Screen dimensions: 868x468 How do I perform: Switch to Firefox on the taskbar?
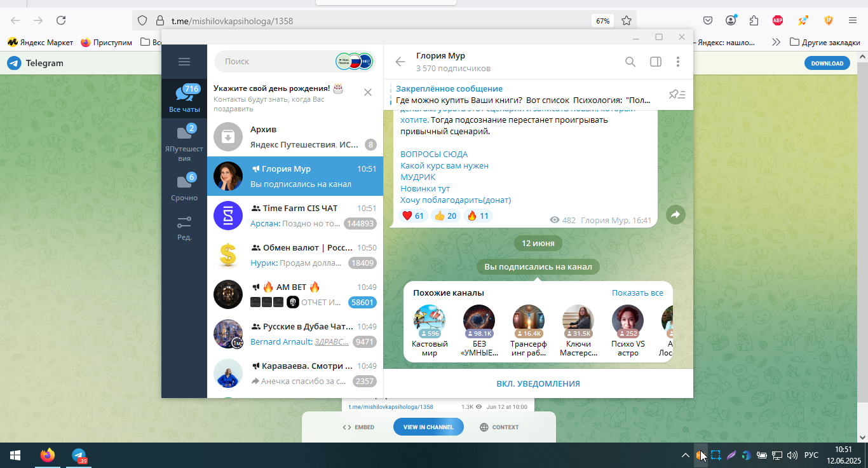[48, 455]
